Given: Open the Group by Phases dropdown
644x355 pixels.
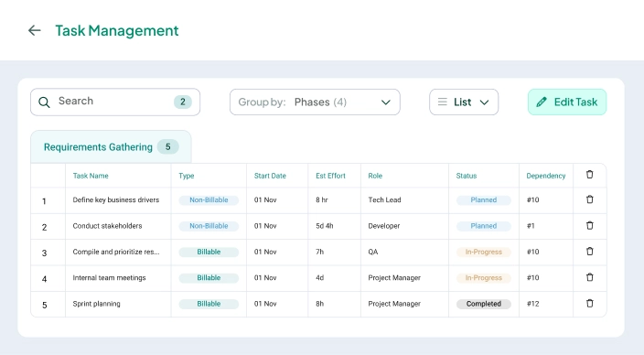Looking at the screenshot, I should pyautogui.click(x=315, y=102).
